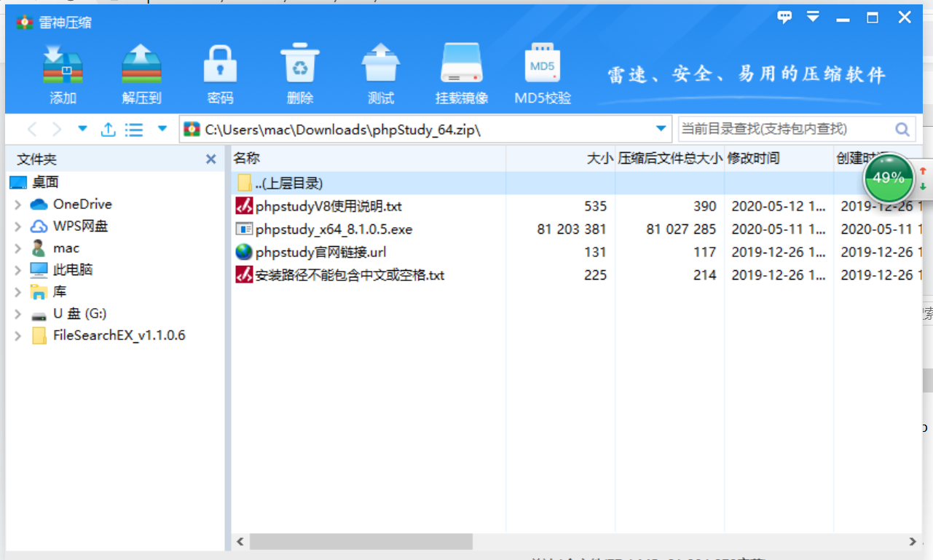Image resolution: width=933 pixels, height=560 pixels.
Task: Click the size value 225
Action: tap(595, 275)
